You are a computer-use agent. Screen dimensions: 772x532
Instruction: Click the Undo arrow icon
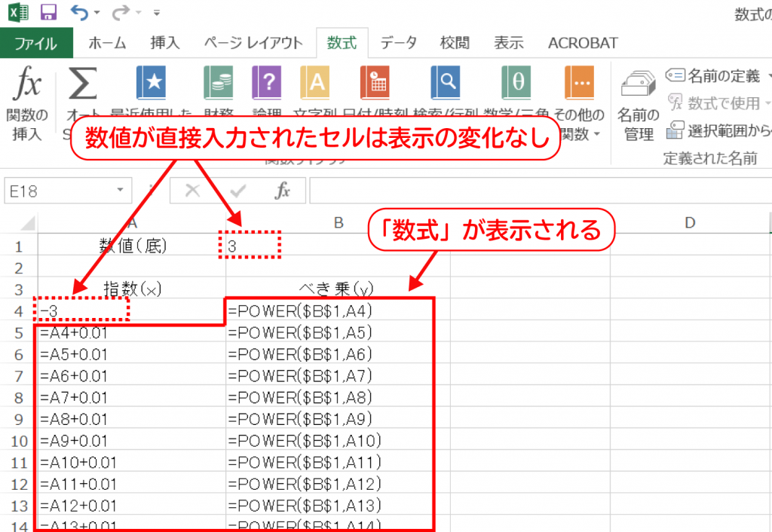pyautogui.click(x=78, y=12)
